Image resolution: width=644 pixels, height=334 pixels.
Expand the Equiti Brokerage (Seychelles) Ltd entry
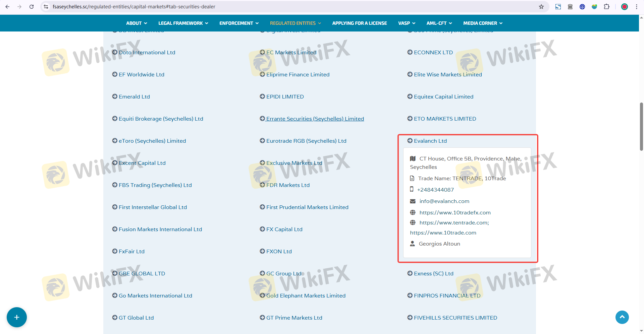pyautogui.click(x=161, y=119)
